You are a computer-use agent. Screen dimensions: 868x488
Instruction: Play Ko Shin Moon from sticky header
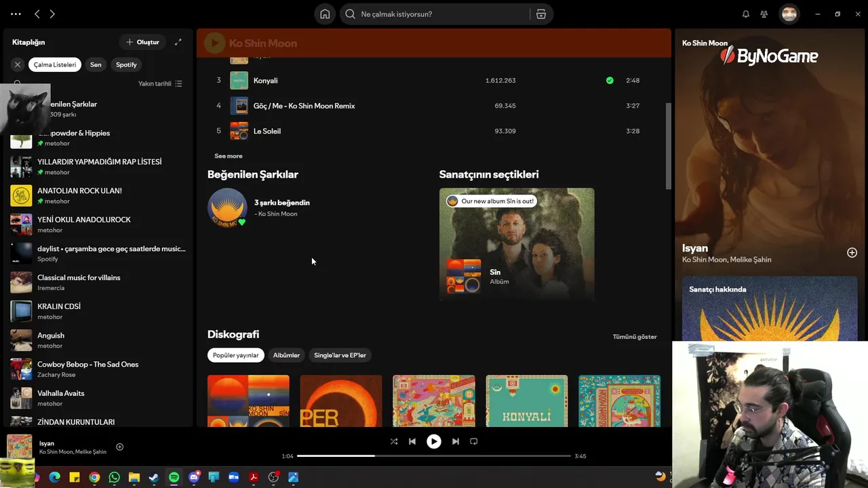[214, 43]
